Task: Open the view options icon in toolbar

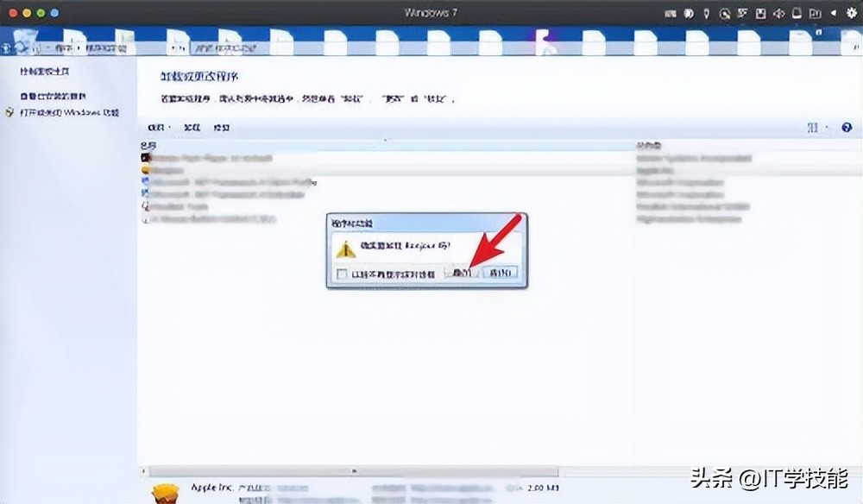Action: [x=812, y=128]
